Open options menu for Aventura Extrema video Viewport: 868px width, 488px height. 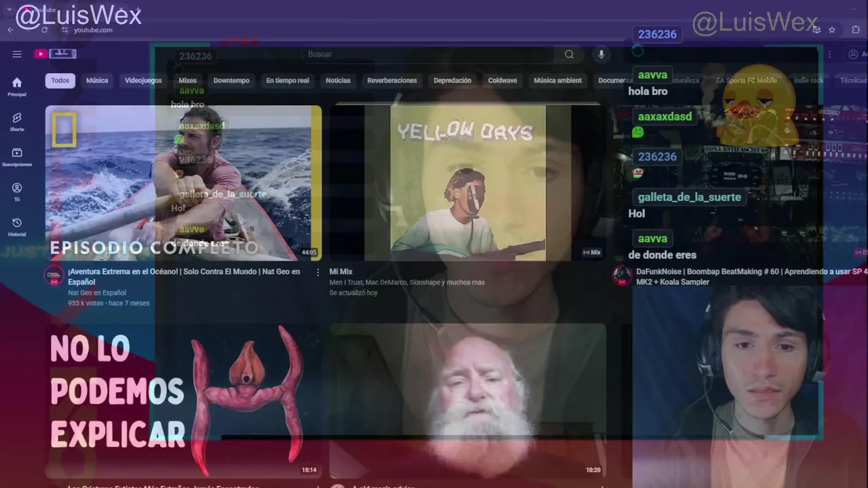tap(317, 272)
